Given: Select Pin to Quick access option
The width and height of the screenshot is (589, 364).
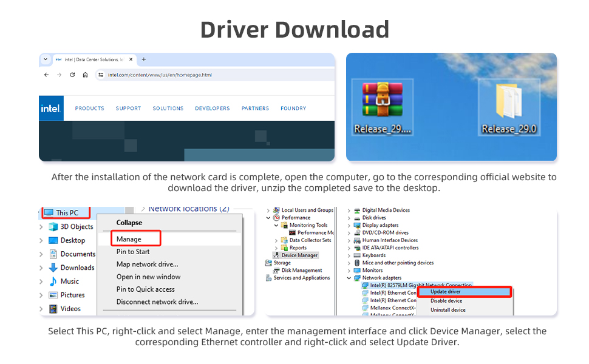Looking at the screenshot, I should point(145,289).
